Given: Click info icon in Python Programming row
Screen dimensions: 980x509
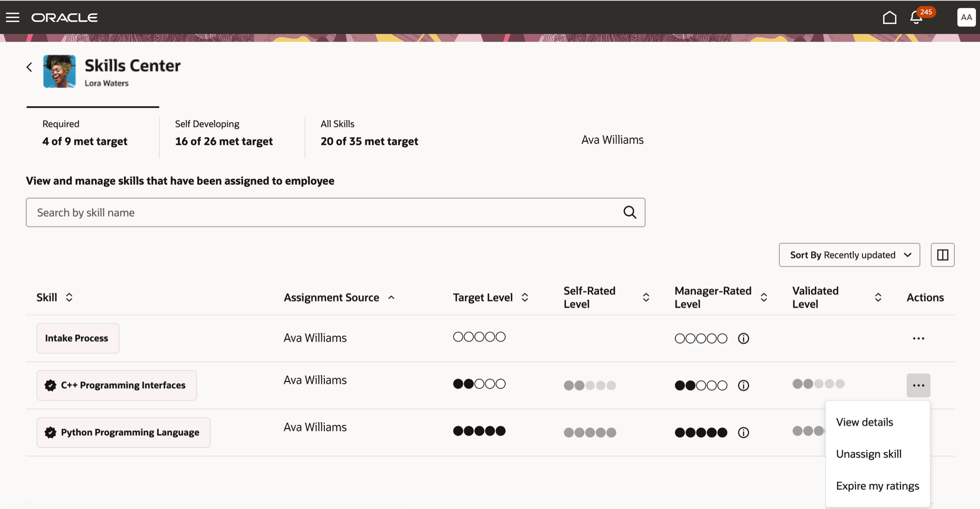Looking at the screenshot, I should tap(743, 433).
